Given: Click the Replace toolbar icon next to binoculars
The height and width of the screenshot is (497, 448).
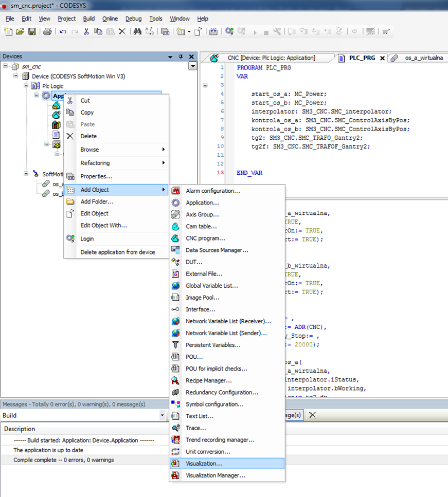Looking at the screenshot, I should click(x=150, y=31).
